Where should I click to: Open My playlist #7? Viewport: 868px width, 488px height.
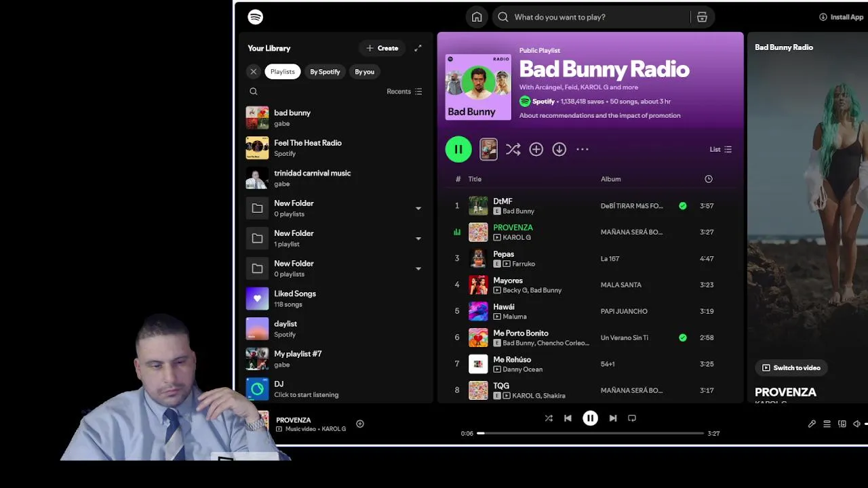tap(336, 359)
